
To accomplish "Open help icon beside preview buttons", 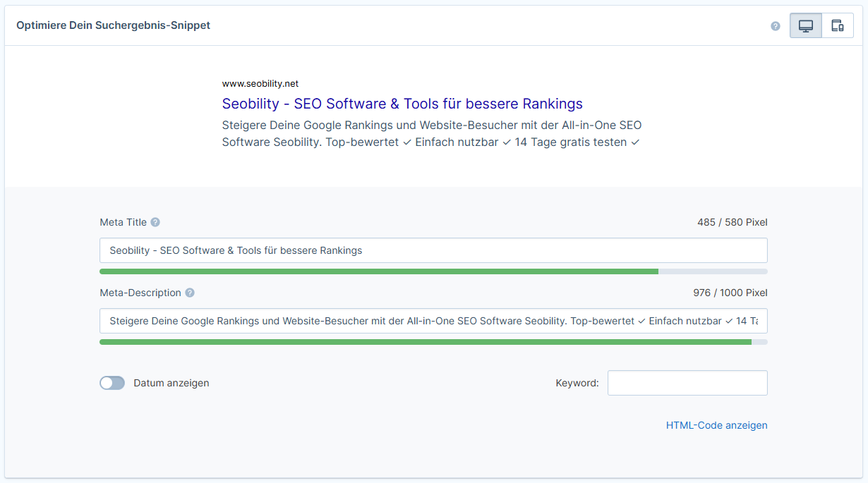I will (x=776, y=26).
